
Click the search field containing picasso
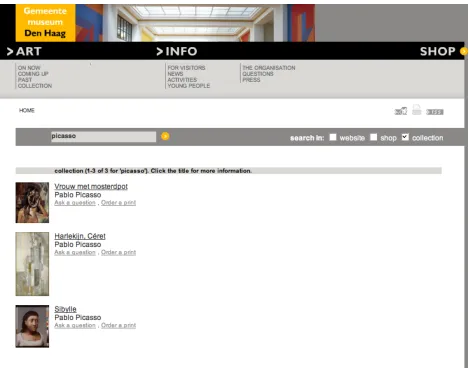pos(103,136)
